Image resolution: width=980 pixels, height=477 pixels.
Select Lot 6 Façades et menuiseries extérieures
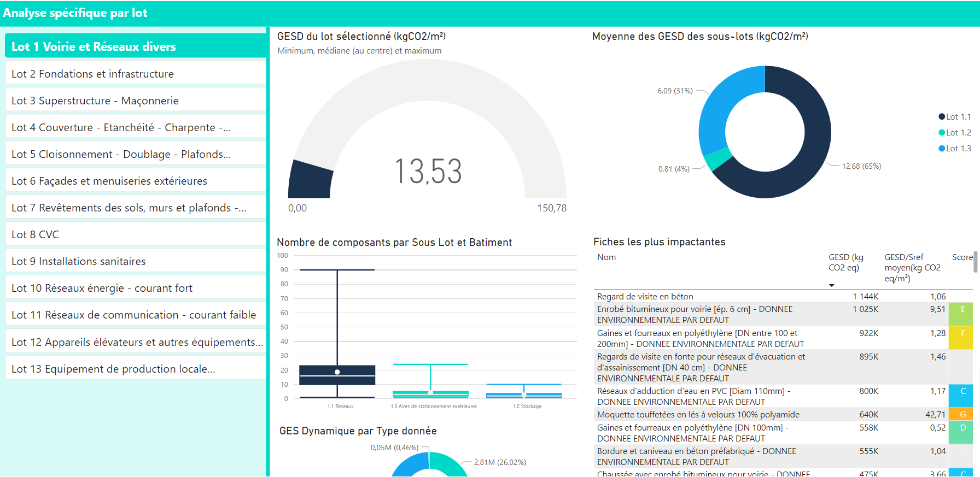(x=135, y=180)
